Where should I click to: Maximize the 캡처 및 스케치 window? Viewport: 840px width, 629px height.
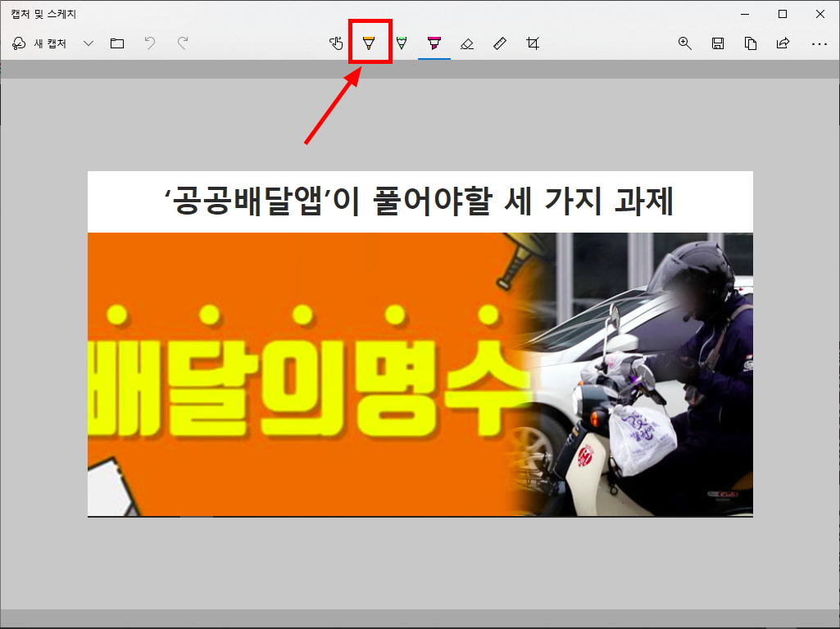(783, 14)
